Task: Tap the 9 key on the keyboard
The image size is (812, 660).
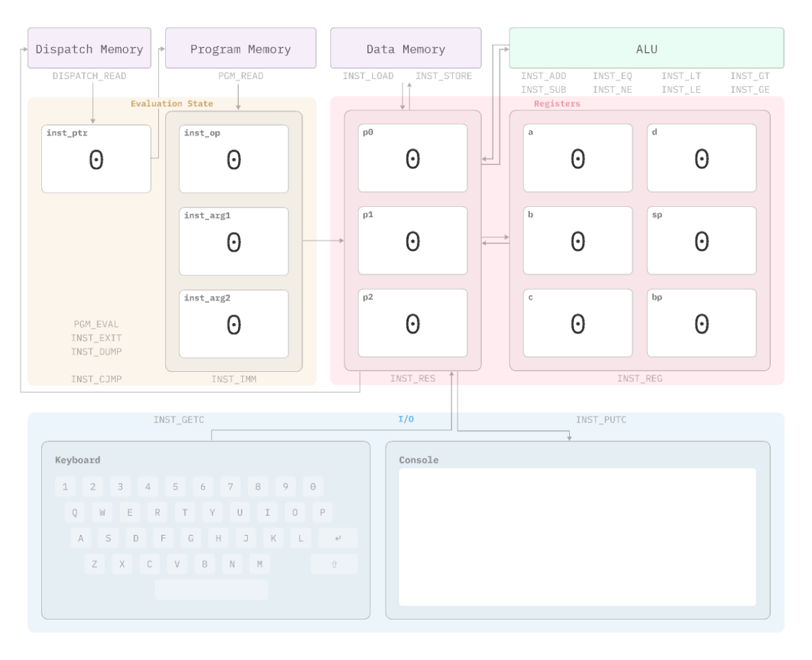Action: coord(286,486)
